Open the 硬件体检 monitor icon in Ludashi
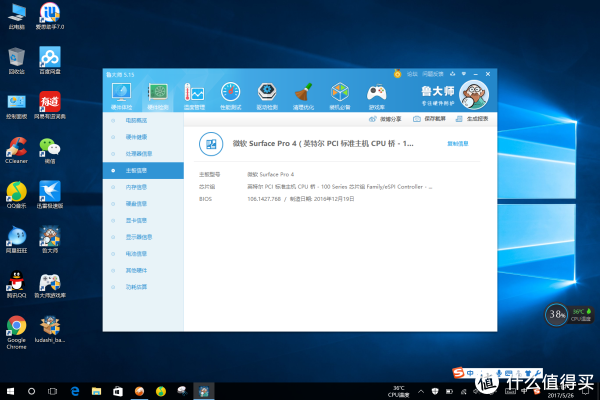The width and height of the screenshot is (600, 400). 121,96
